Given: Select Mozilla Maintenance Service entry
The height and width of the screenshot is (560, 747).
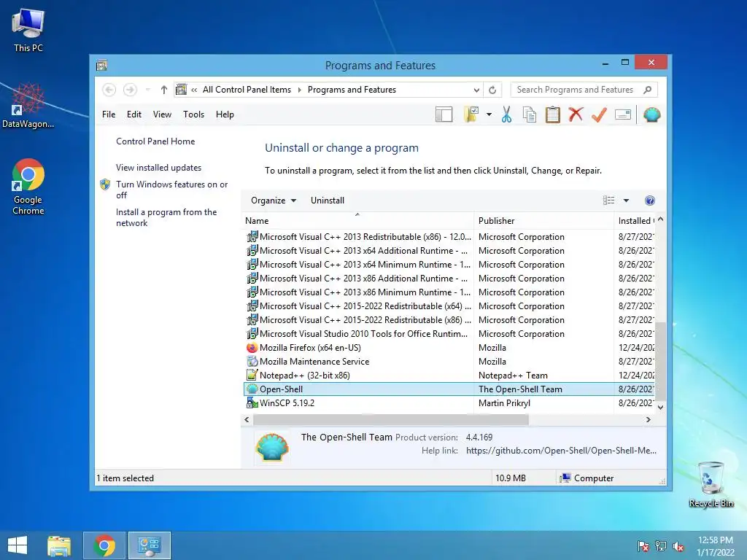Looking at the screenshot, I should click(x=449, y=362).
